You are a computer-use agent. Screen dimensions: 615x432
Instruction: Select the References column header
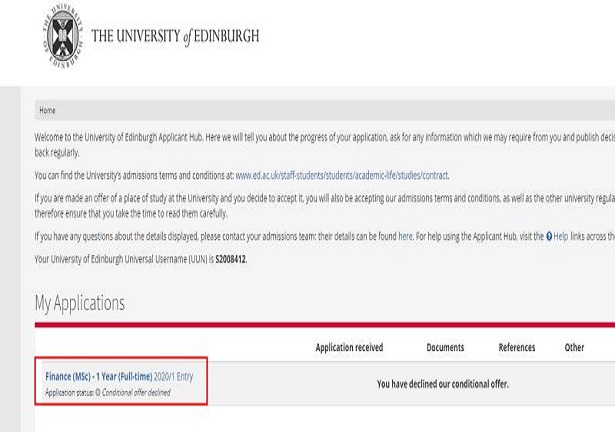point(517,347)
